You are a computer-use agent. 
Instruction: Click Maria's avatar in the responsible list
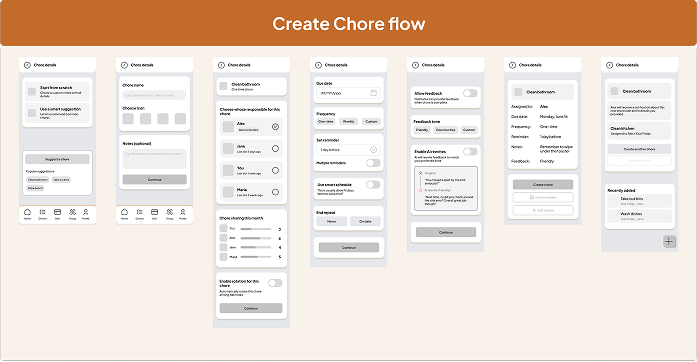[228, 192]
